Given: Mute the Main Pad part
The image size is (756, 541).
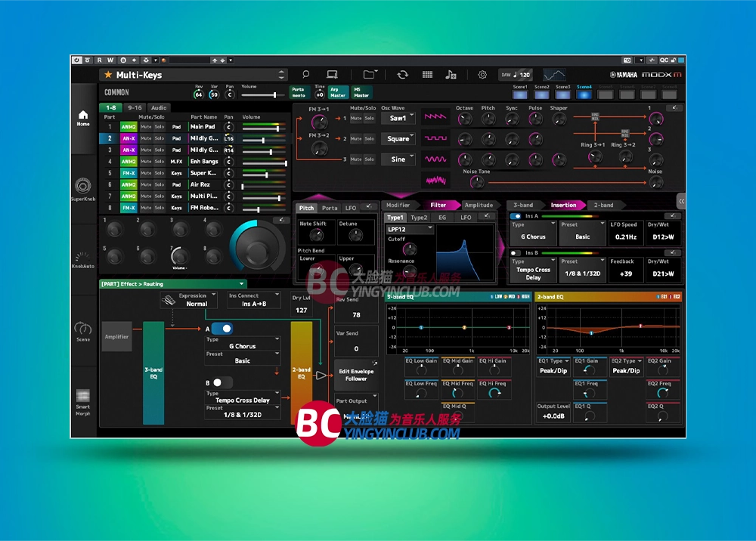Looking at the screenshot, I should click(145, 128).
